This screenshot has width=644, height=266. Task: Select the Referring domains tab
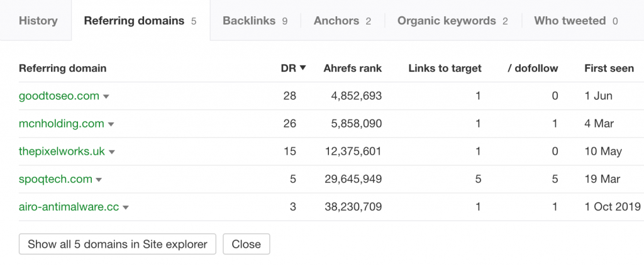(x=140, y=21)
